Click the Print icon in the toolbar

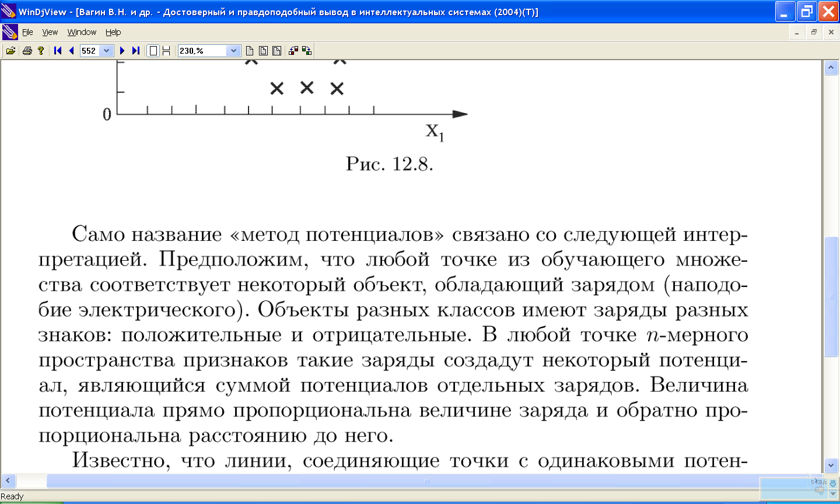(27, 51)
